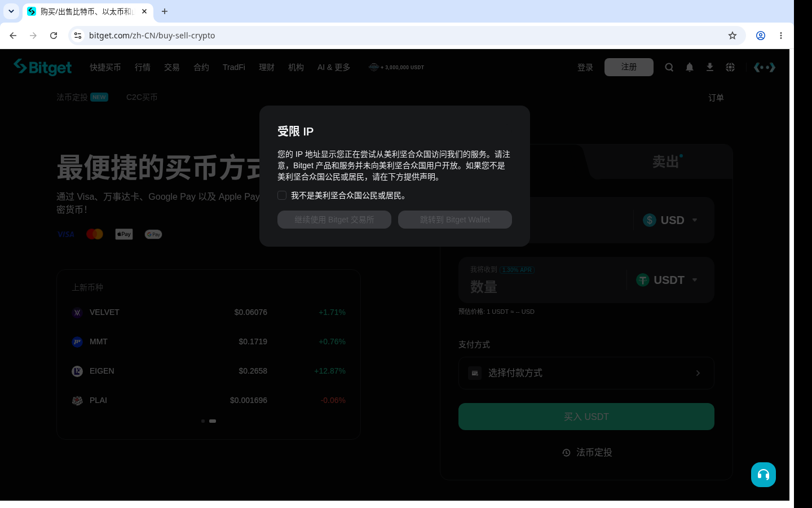
Task: Bookmark this page with the star icon
Action: coord(732,36)
